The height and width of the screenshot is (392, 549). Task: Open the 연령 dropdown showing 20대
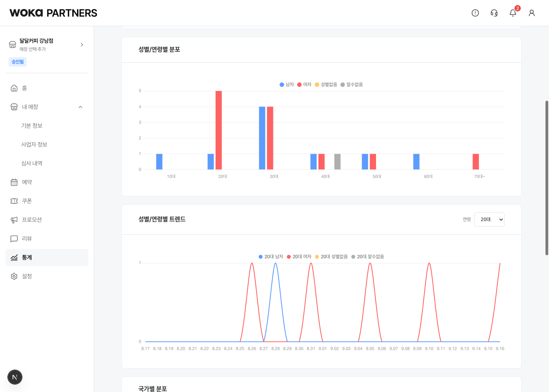tap(489, 220)
